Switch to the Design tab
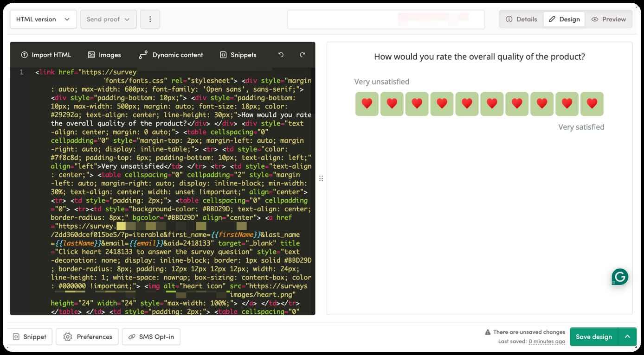 click(564, 19)
